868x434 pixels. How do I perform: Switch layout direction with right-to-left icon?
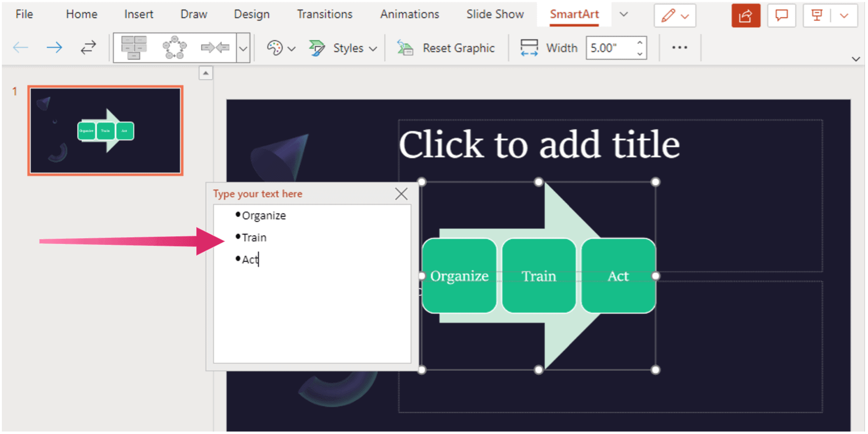pos(88,47)
